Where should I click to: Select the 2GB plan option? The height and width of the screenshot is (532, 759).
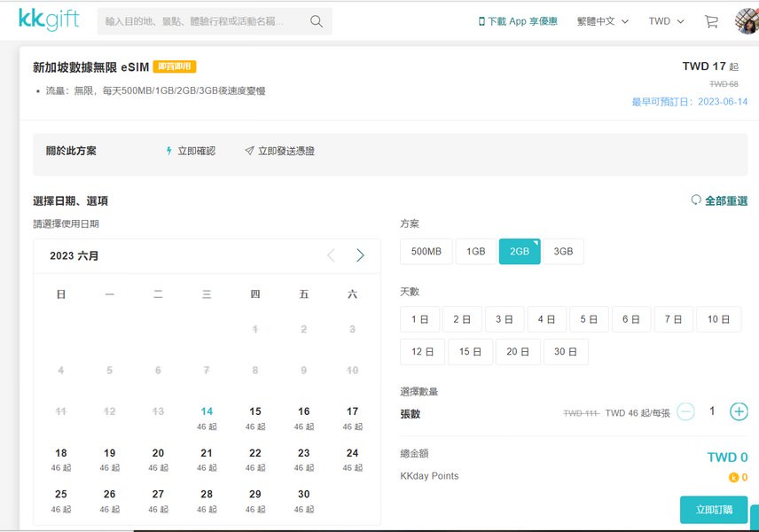520,251
